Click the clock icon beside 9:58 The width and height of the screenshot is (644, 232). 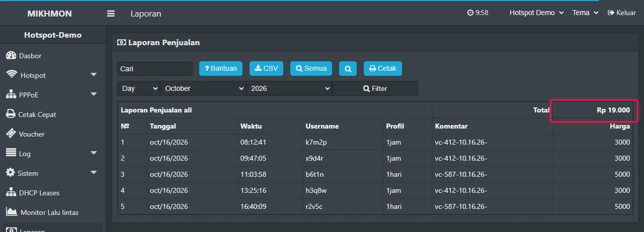point(470,13)
